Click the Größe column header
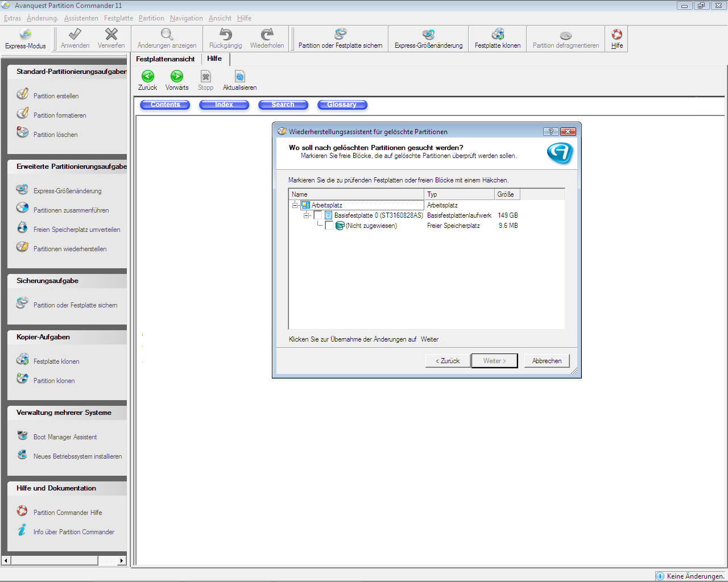Screen dimensions: 728x582 [507, 194]
